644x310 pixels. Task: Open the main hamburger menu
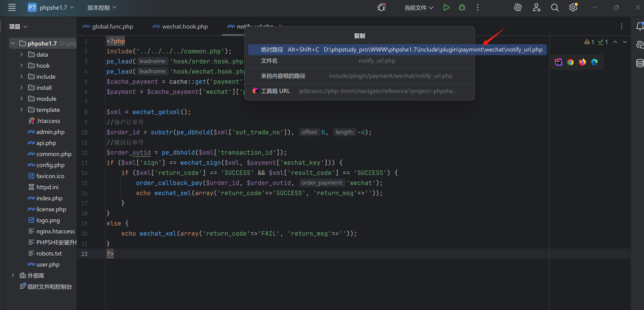coord(12,8)
